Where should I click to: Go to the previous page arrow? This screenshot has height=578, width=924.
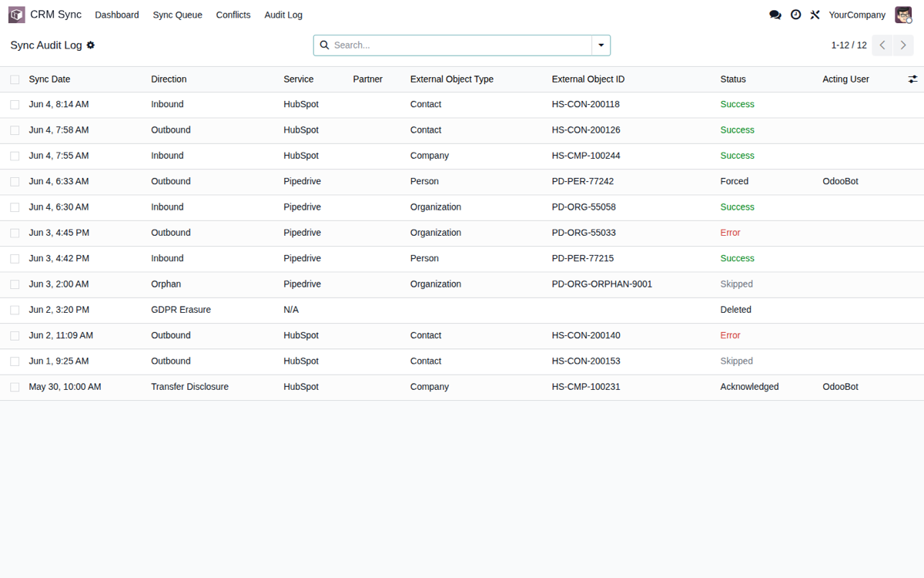click(x=883, y=45)
